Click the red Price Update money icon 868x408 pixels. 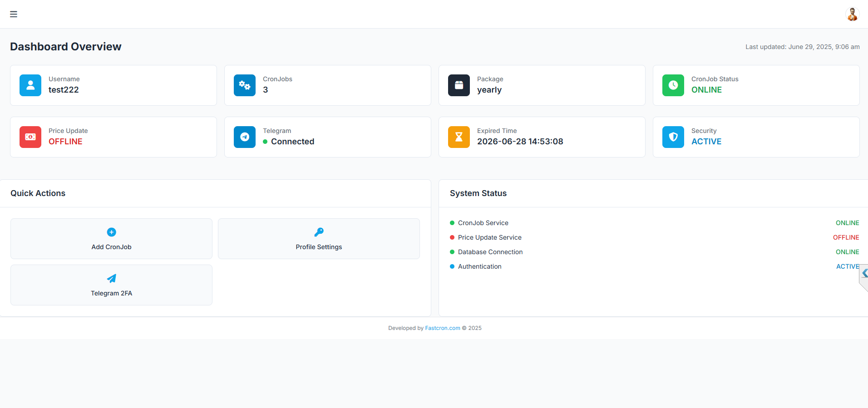coord(30,137)
